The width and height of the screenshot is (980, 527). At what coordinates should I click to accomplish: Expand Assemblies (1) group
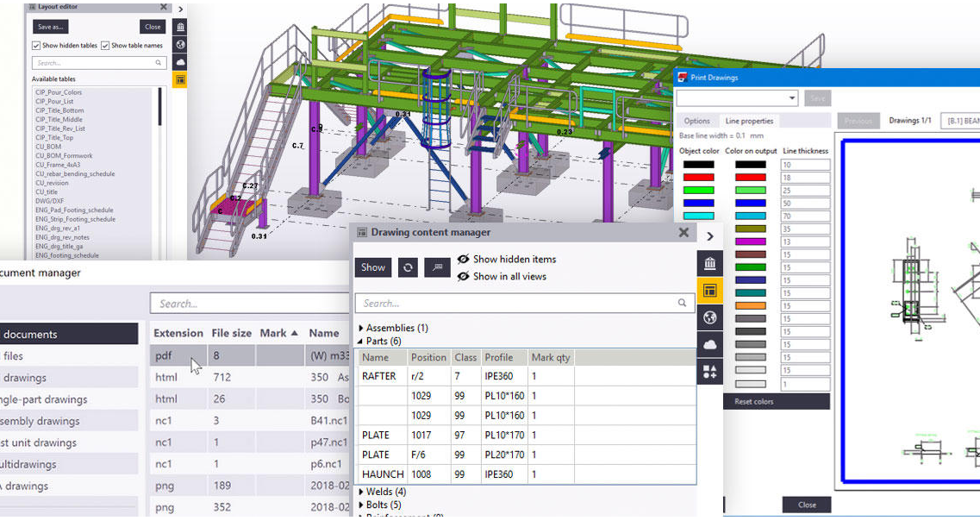pos(361,328)
